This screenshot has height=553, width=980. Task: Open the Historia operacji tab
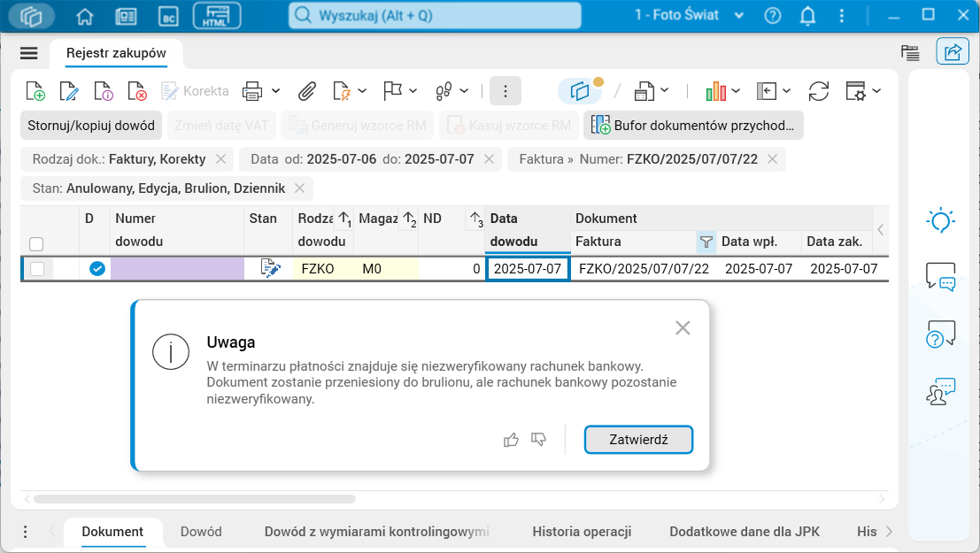[x=582, y=532]
